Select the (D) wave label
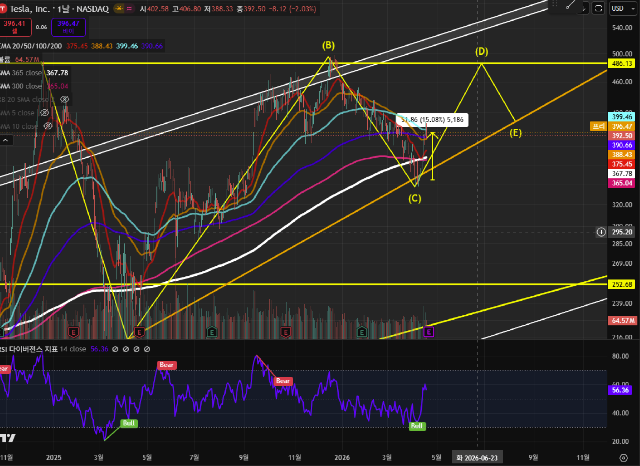 (x=482, y=51)
